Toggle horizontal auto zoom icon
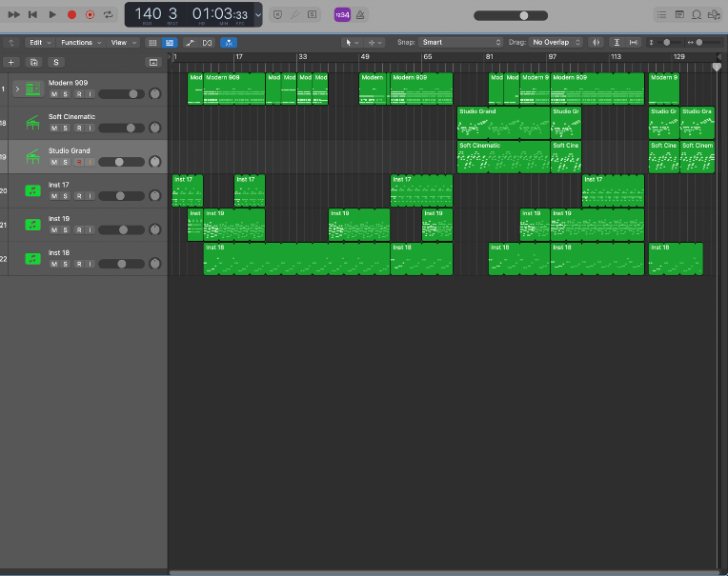Viewport: 728px width, 576px height. tap(634, 43)
